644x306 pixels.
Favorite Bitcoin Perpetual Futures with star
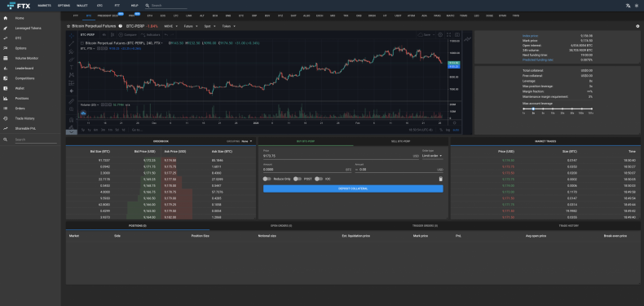click(x=68, y=26)
